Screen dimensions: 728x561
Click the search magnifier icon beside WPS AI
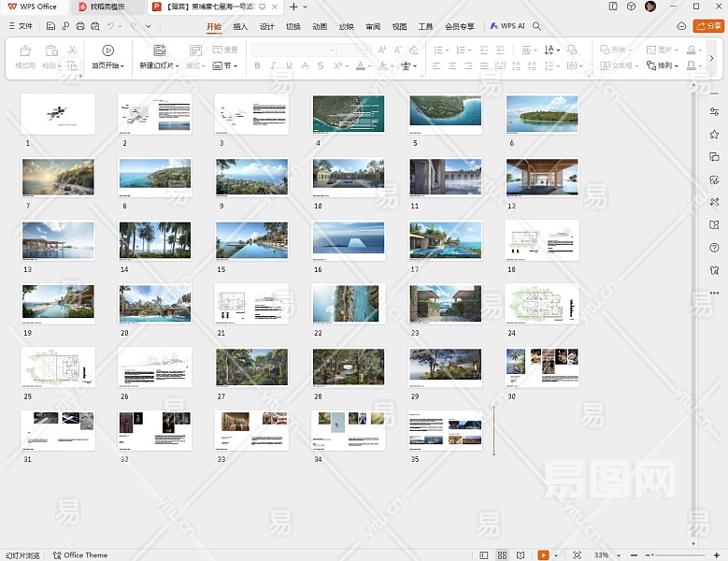point(537,26)
